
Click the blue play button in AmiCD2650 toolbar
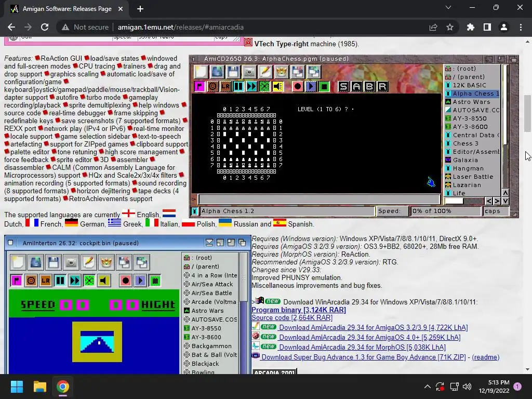click(x=311, y=87)
